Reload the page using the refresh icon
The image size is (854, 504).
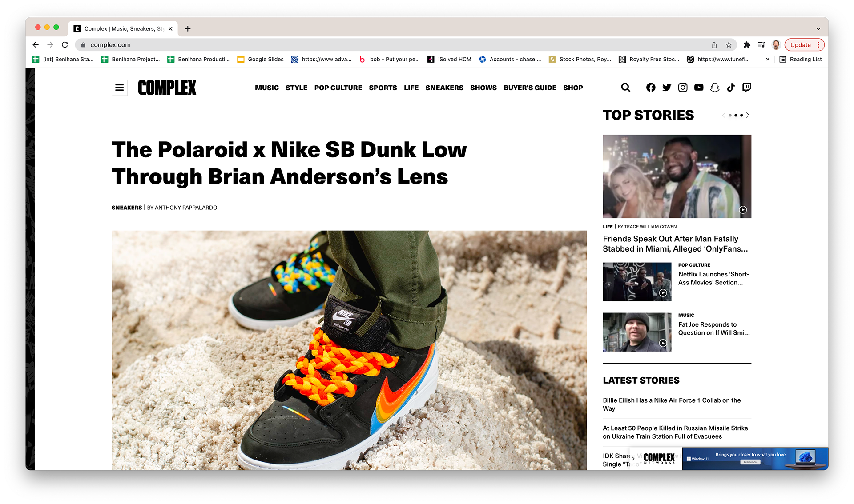click(65, 44)
